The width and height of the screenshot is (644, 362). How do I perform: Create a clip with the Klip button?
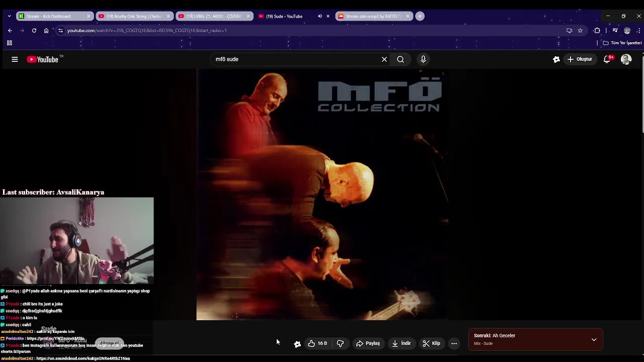[x=432, y=343]
